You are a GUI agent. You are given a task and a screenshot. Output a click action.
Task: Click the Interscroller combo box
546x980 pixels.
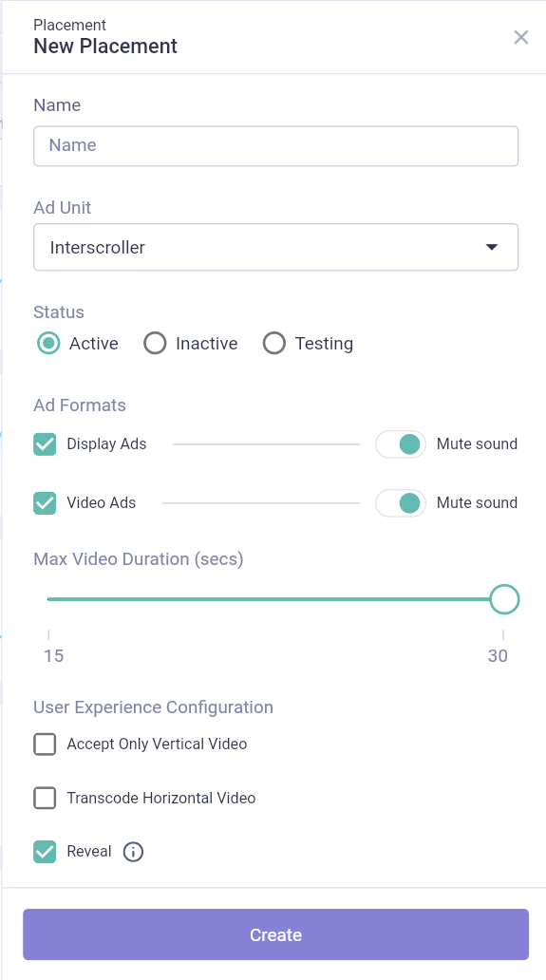tap(275, 247)
